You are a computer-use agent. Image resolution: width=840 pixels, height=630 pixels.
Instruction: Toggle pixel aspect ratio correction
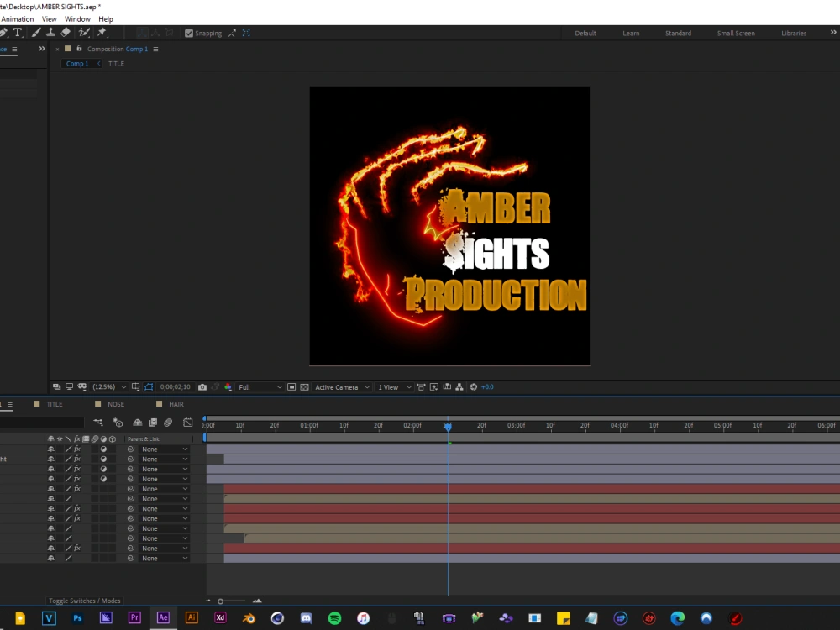[x=421, y=386]
